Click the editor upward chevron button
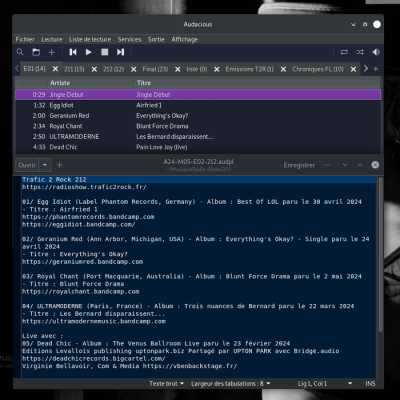The height and width of the screenshot is (400, 400). click(360, 165)
